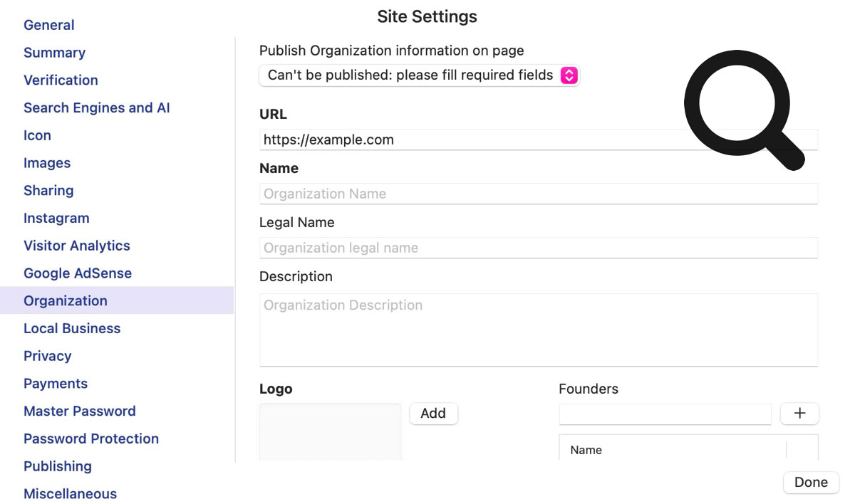Open General settings section
Image resolution: width=855 pixels, height=504 pixels.
tap(48, 25)
